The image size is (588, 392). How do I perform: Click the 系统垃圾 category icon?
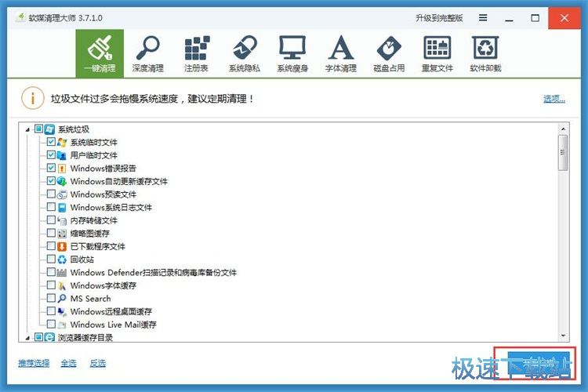pyautogui.click(x=50, y=129)
